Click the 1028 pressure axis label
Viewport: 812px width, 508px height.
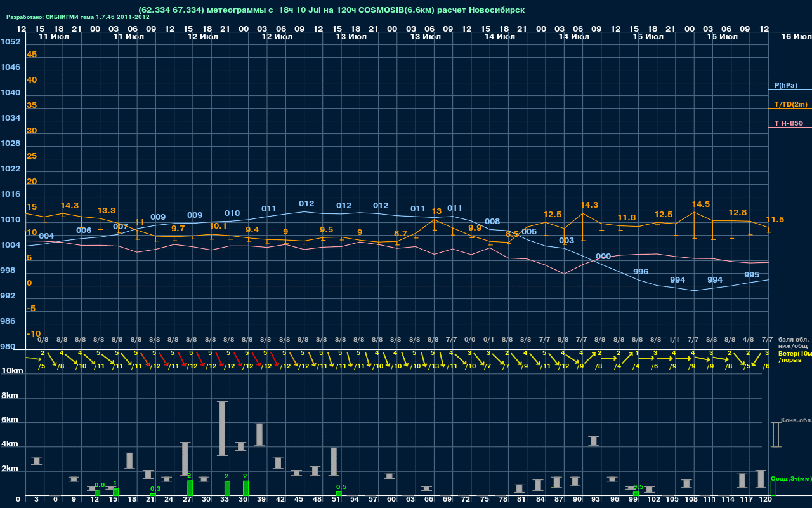click(x=10, y=143)
